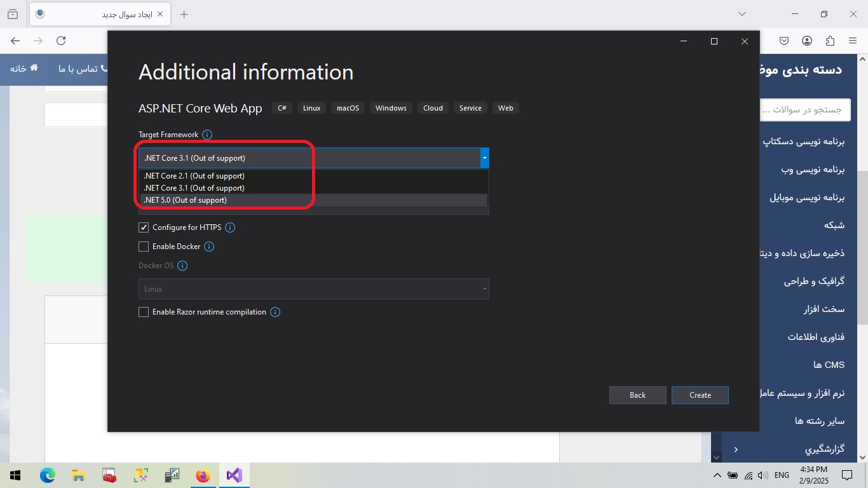Screen dimensions: 868x488
Task: Open سایر رشته ها category
Action: [x=820, y=421]
